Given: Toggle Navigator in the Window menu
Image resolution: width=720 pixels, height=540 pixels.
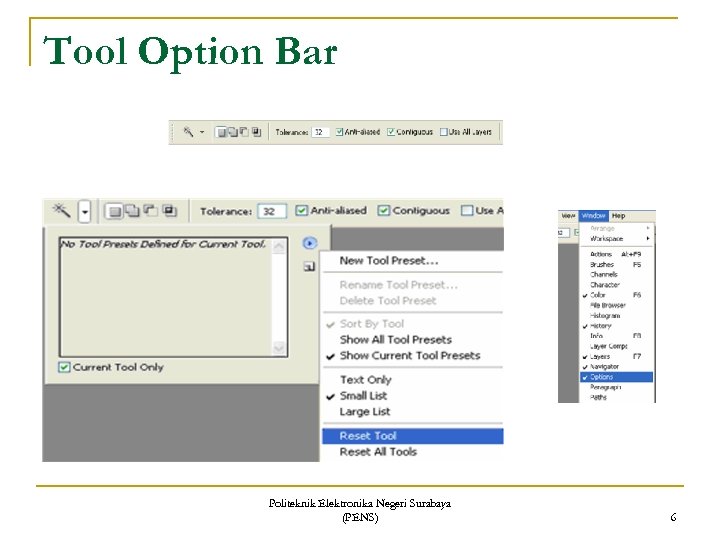Looking at the screenshot, I should tap(616, 366).
